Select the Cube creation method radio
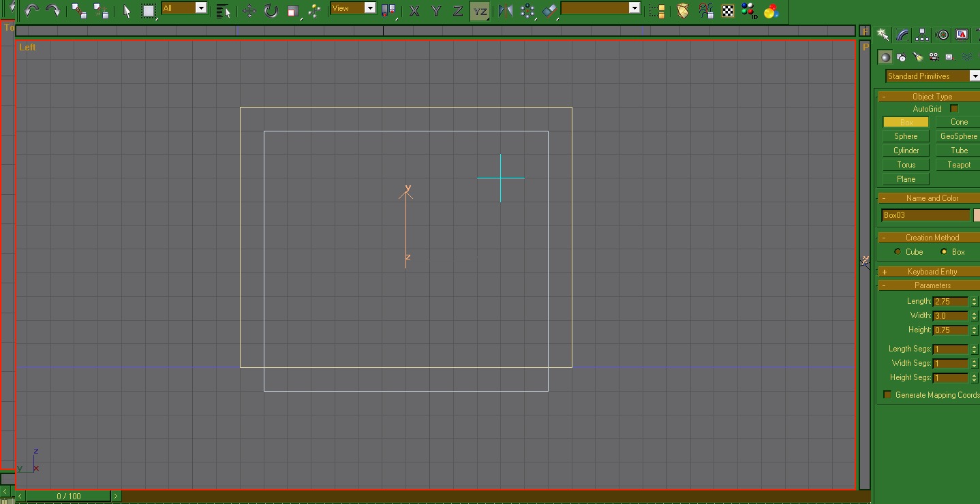Image resolution: width=980 pixels, height=504 pixels. click(898, 252)
